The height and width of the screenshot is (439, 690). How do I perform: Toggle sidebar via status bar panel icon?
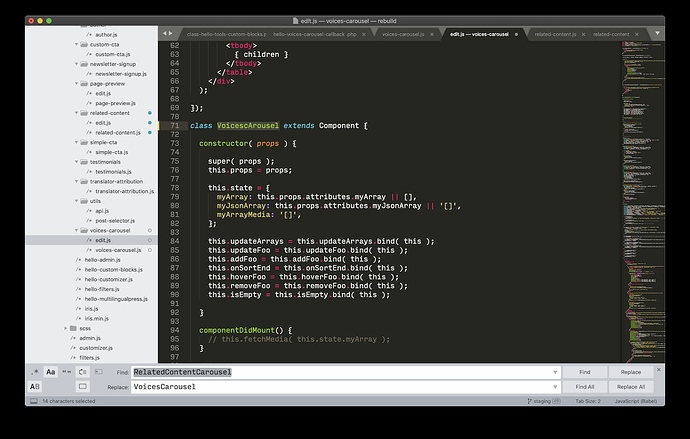point(34,401)
